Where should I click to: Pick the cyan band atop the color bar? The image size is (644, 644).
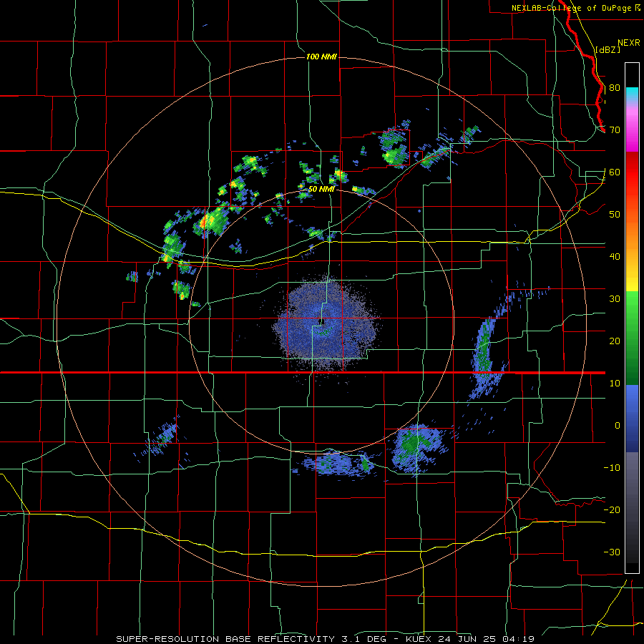[632, 94]
